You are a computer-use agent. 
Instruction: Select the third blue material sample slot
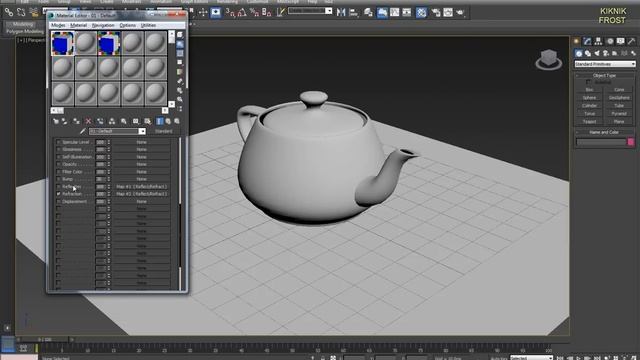(109, 43)
